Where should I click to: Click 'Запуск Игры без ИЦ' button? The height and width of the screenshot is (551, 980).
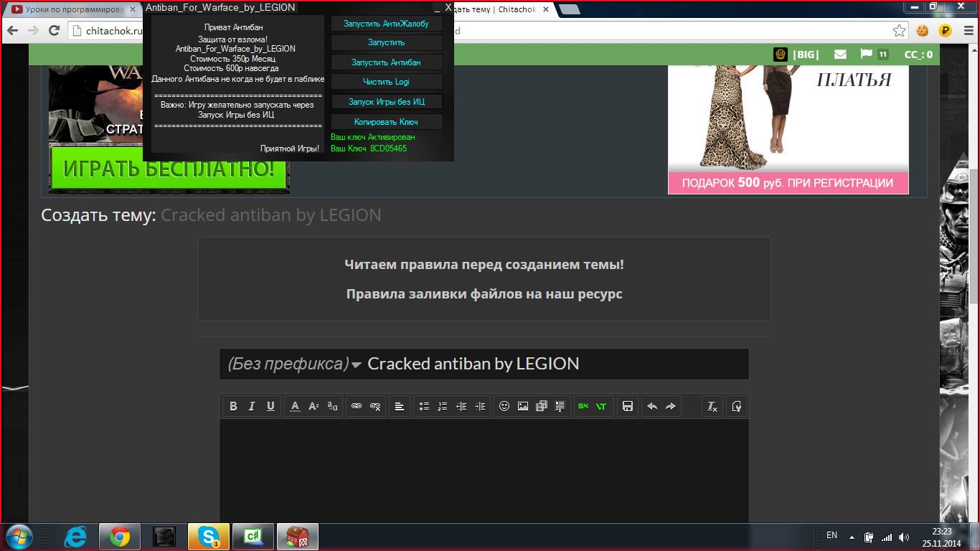pos(386,102)
